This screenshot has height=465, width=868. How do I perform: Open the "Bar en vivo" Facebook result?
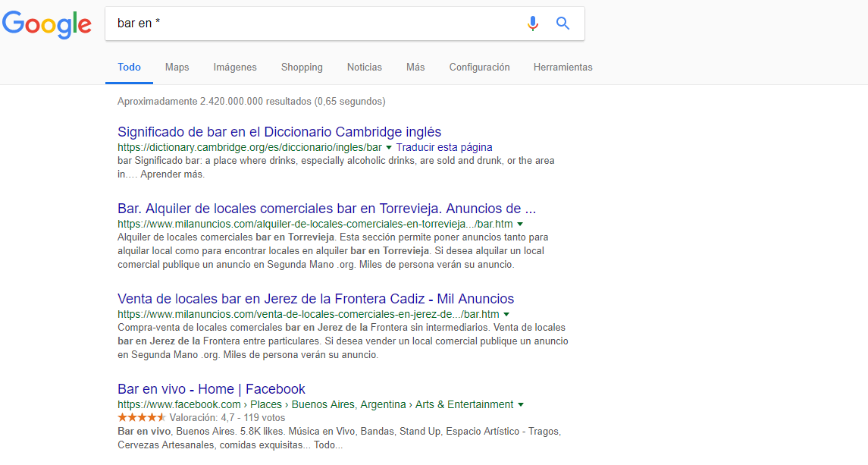pyautogui.click(x=211, y=389)
